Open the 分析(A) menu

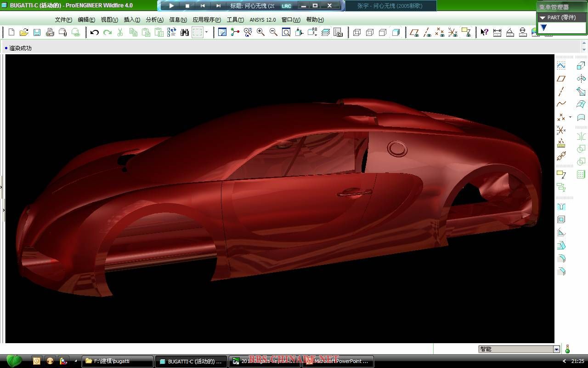click(x=154, y=20)
